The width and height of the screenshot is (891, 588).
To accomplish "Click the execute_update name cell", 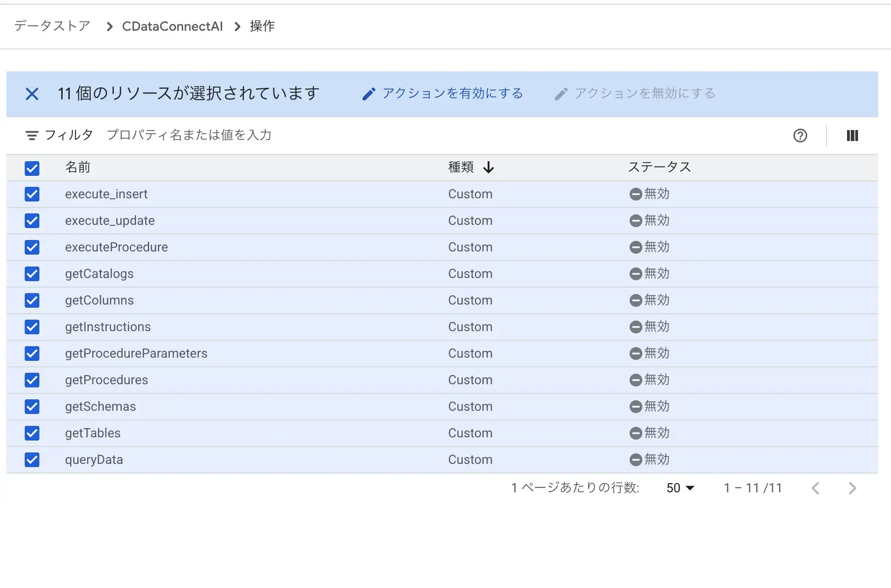I will pyautogui.click(x=110, y=221).
